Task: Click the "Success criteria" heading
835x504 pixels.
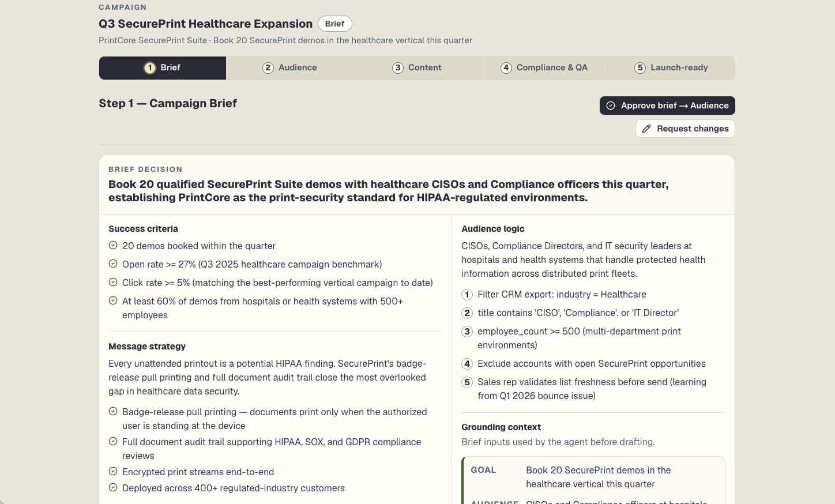Action: click(x=143, y=229)
